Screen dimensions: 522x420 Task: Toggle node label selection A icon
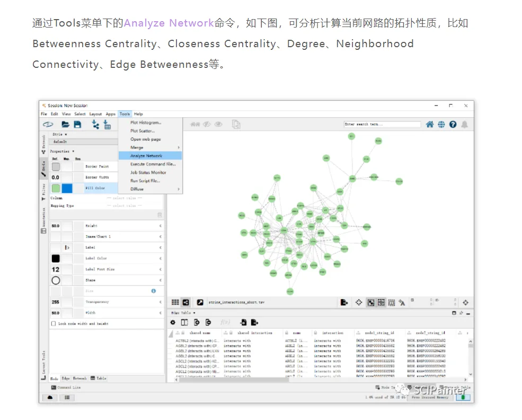click(x=402, y=302)
